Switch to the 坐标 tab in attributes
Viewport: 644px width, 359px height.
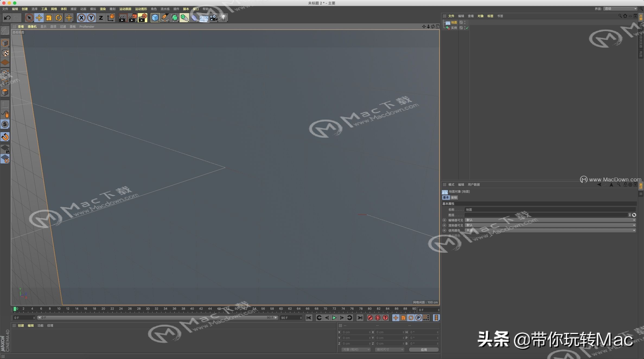454,197
